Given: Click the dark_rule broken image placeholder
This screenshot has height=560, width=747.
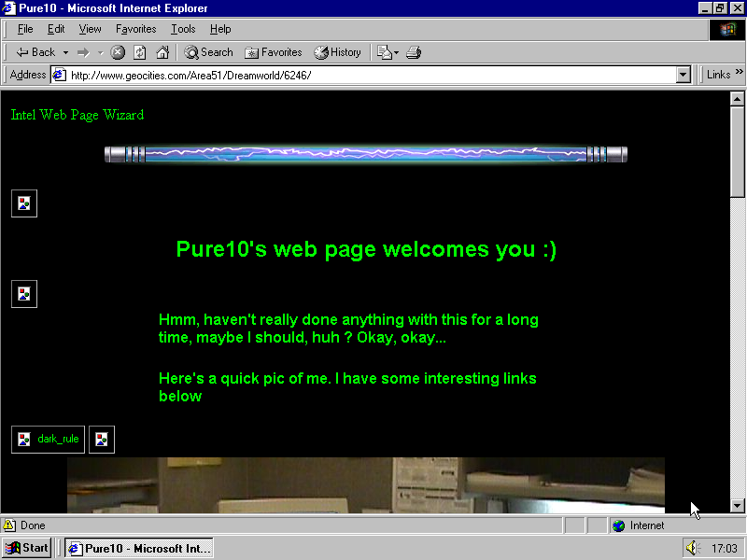Looking at the screenshot, I should click(x=49, y=439).
